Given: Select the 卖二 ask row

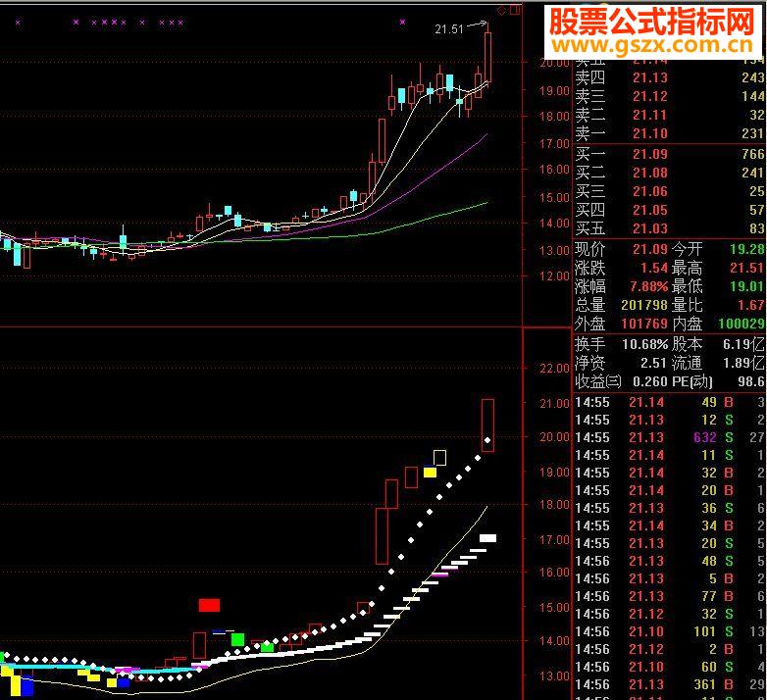Looking at the screenshot, I should pos(670,115).
